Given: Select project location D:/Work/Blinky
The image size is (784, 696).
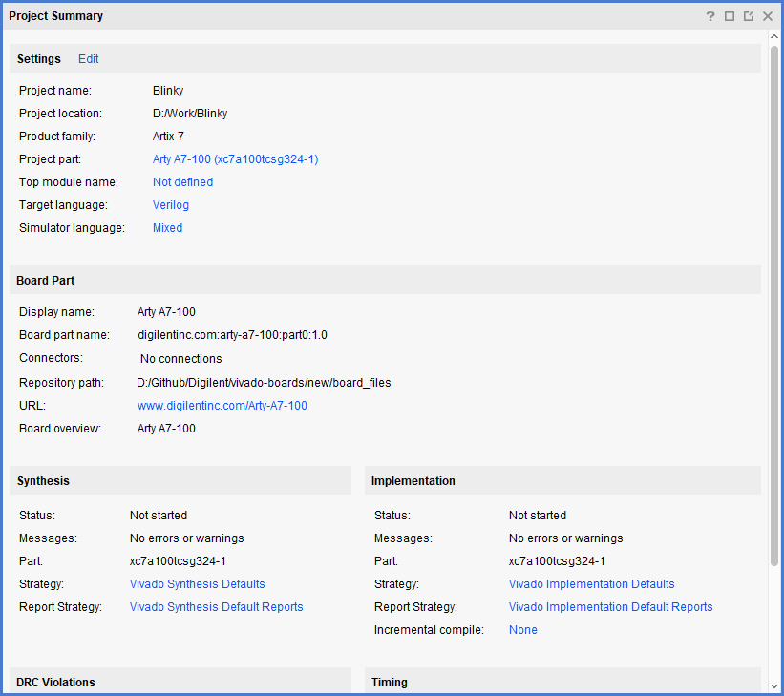Looking at the screenshot, I should (190, 114).
